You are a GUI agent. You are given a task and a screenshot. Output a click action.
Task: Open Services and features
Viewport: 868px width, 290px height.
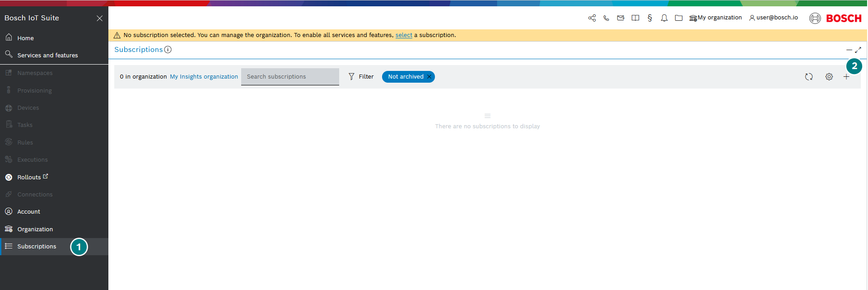coord(54,55)
